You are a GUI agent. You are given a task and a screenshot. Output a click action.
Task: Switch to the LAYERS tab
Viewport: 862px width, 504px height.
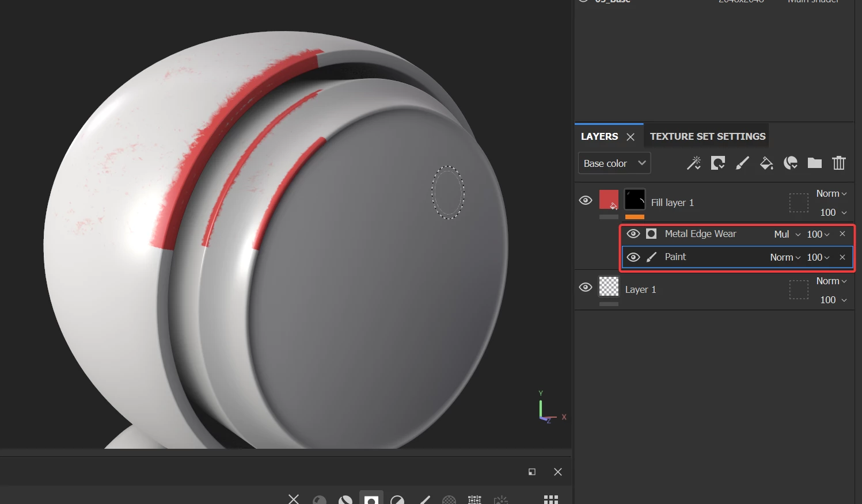599,136
